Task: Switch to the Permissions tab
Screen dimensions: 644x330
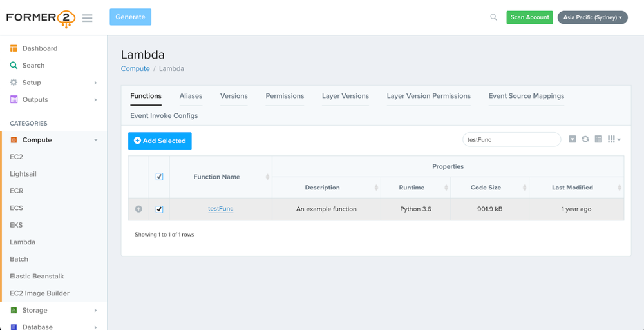Action: (x=285, y=96)
